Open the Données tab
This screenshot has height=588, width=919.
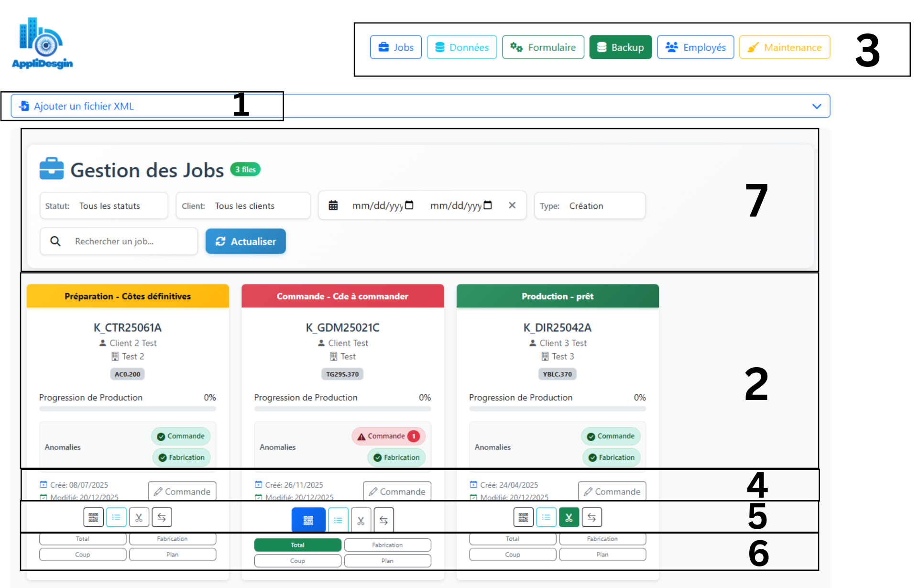[x=461, y=47]
